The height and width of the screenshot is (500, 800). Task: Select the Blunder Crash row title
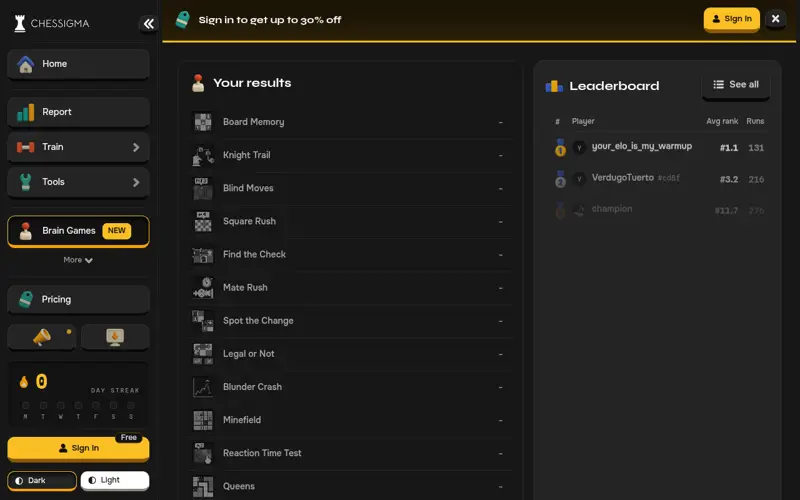point(252,387)
